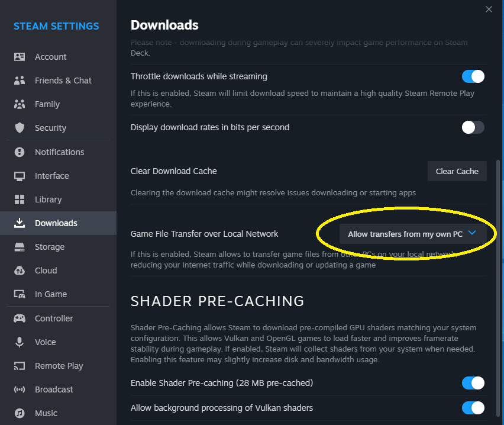Click the Notifications bell icon
Image resolution: width=504 pixels, height=425 pixels.
(20, 152)
